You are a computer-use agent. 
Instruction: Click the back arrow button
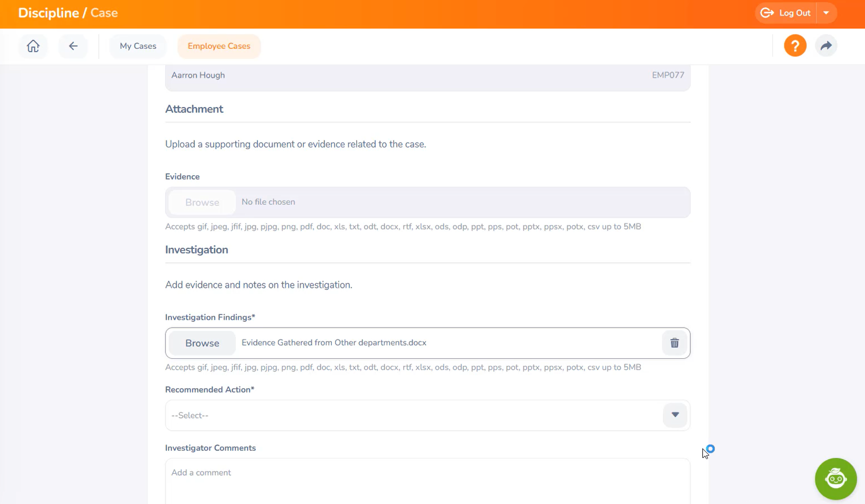73,46
